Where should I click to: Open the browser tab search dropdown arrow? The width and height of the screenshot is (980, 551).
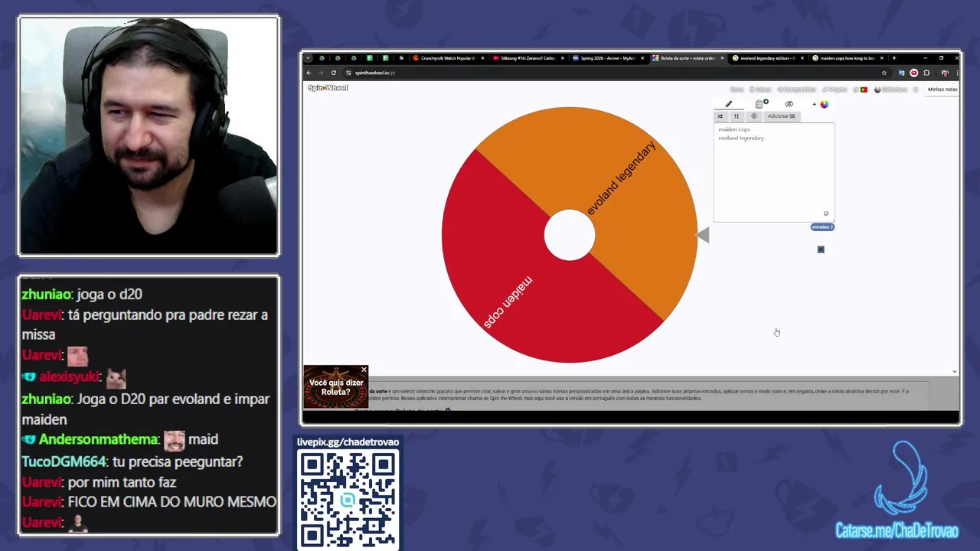click(308, 58)
